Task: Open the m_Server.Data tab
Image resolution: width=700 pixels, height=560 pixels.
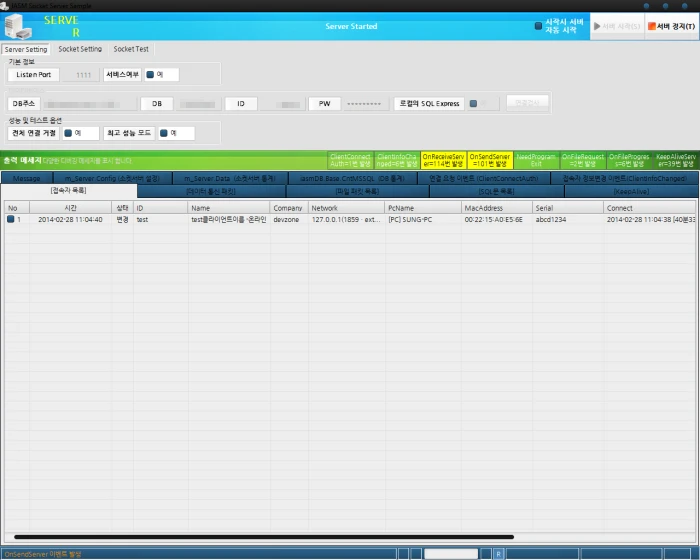Action: 230,178
